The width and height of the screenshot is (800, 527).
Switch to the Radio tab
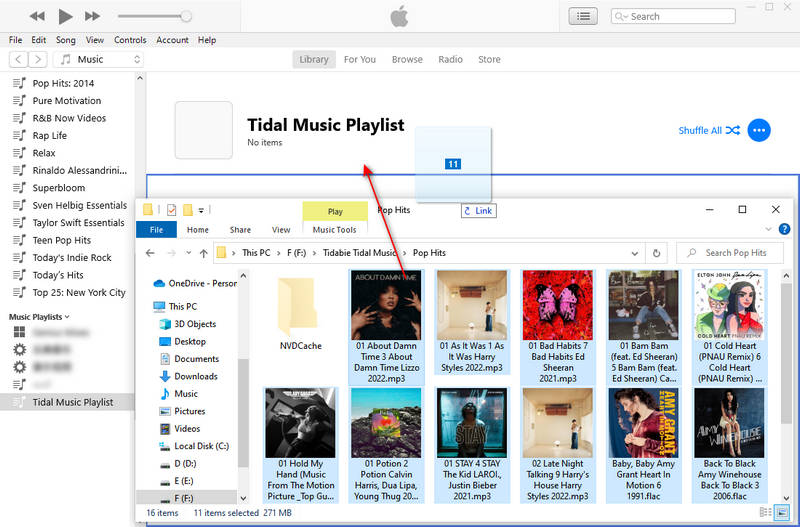tap(450, 59)
